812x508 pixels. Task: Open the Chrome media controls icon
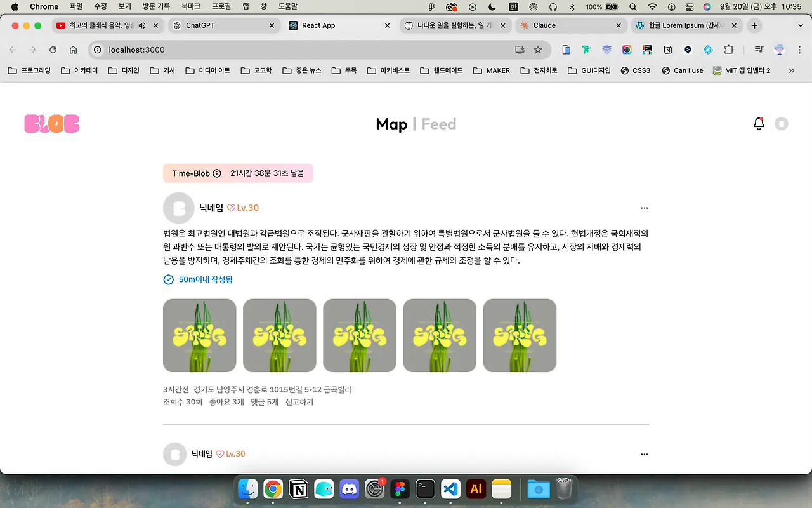click(759, 50)
